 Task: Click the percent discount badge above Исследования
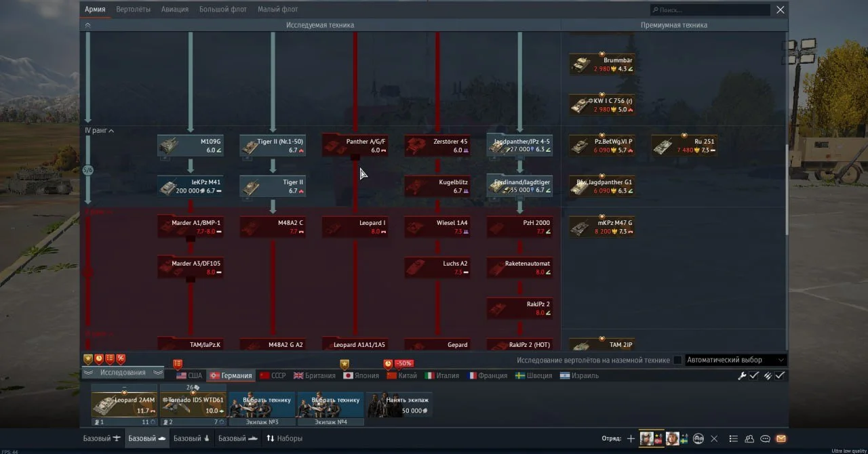coord(120,358)
